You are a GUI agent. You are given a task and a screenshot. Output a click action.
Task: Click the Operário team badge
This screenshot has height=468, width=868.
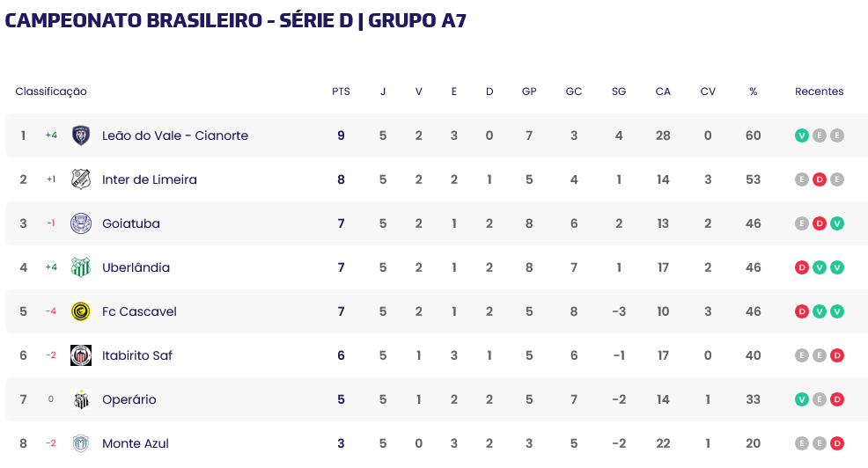click(81, 399)
